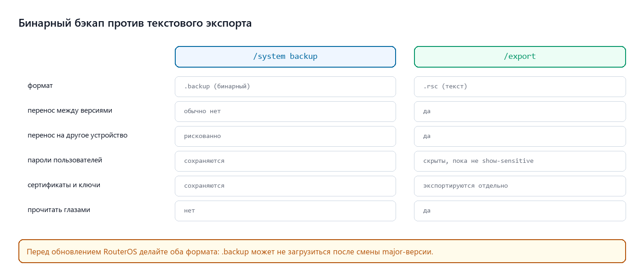The image size is (644, 276).
Task: Click "сохраняются" in the пароли пользователей row
Action: coord(285,161)
